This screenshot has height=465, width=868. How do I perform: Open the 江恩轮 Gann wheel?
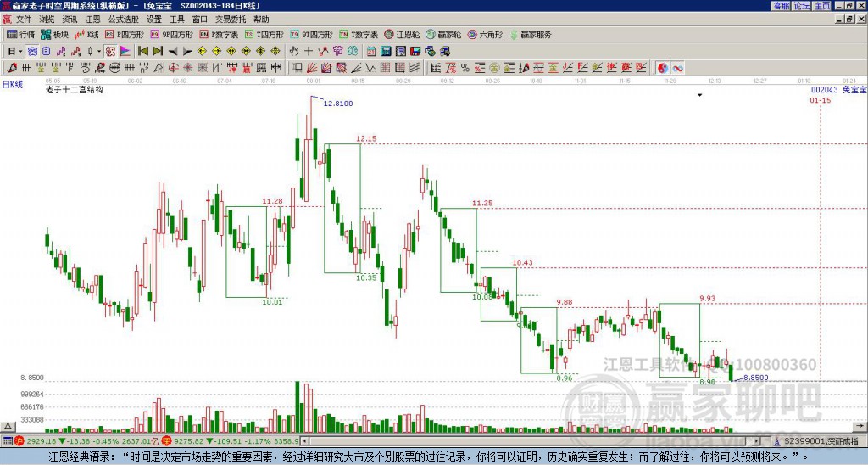(402, 34)
